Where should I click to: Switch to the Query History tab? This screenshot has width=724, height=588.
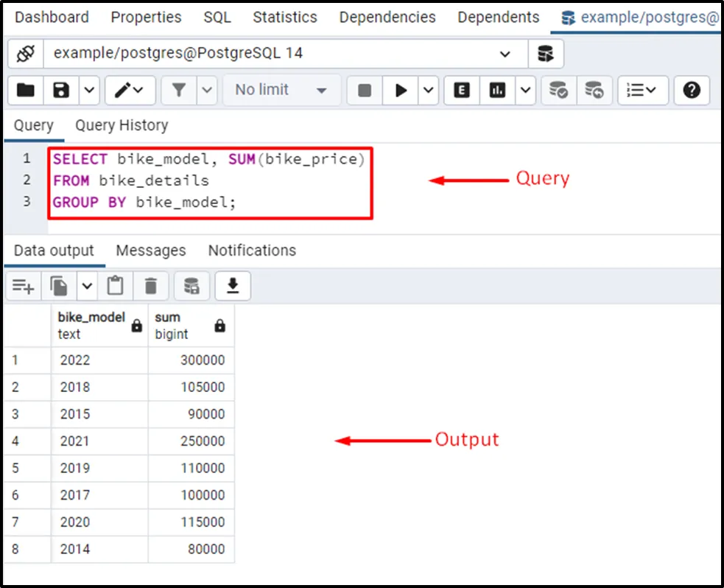pos(122,125)
